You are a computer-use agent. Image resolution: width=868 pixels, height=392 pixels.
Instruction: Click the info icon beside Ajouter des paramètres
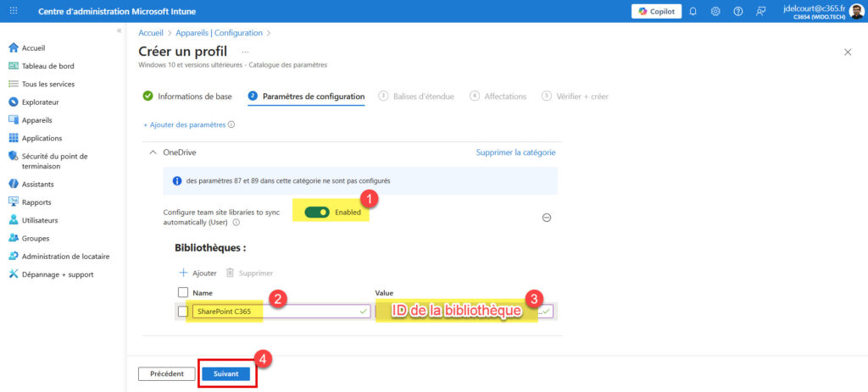coord(231,124)
